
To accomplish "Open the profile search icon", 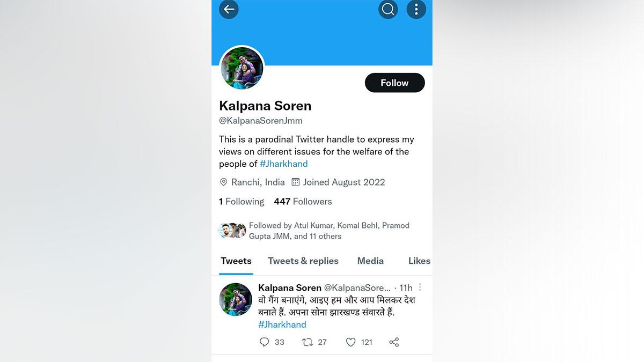I will tap(388, 9).
